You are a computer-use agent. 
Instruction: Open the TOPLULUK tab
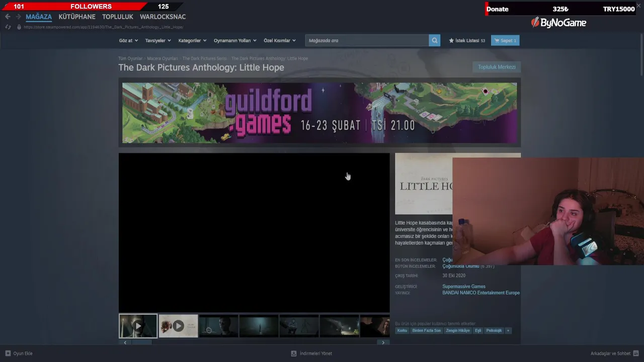[x=118, y=17]
